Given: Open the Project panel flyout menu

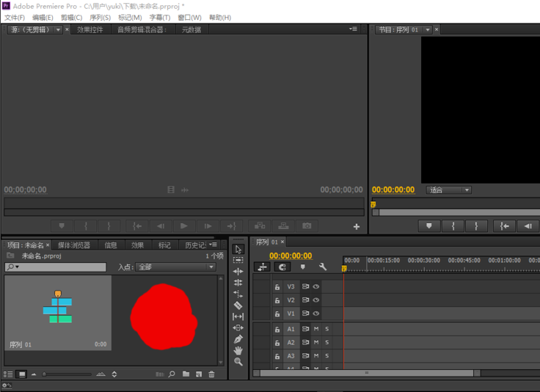Looking at the screenshot, I should [x=213, y=244].
